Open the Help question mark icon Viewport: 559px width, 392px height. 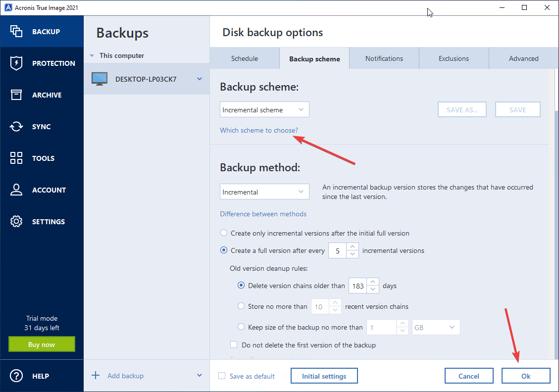(x=16, y=376)
